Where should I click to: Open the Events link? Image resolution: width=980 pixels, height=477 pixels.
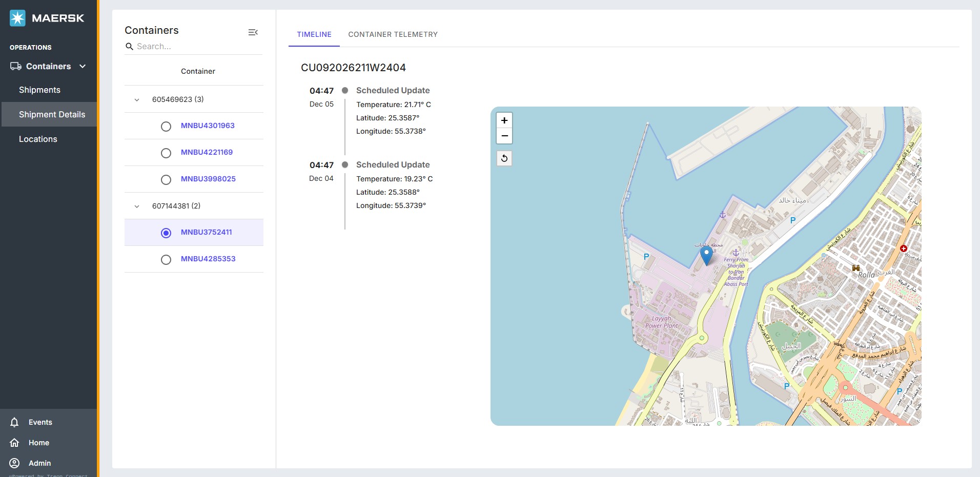tap(40, 422)
